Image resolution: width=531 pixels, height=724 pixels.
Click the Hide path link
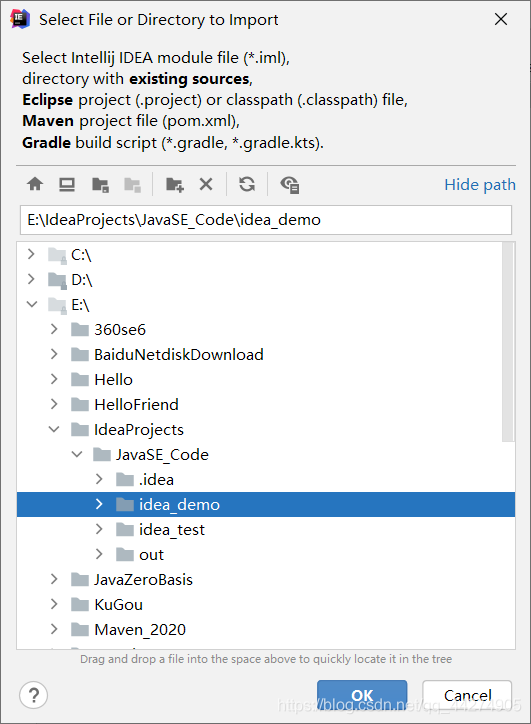(480, 185)
